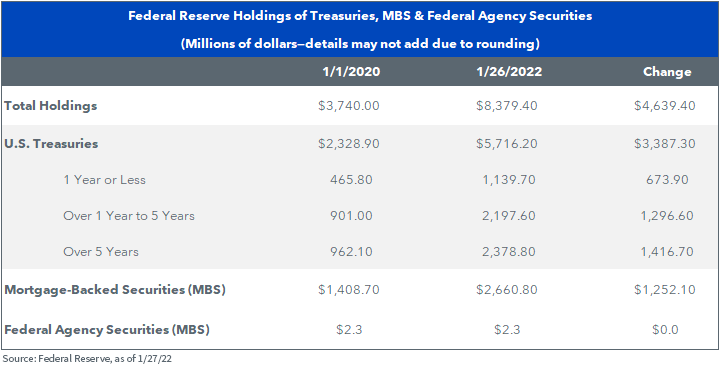Select the Federal Agency Securities (MBS) label

[x=107, y=330]
